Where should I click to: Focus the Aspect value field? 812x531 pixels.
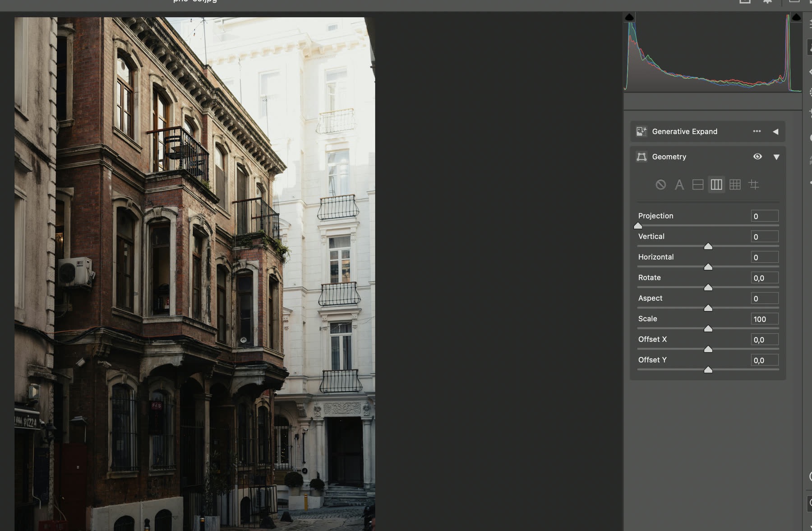[765, 298]
